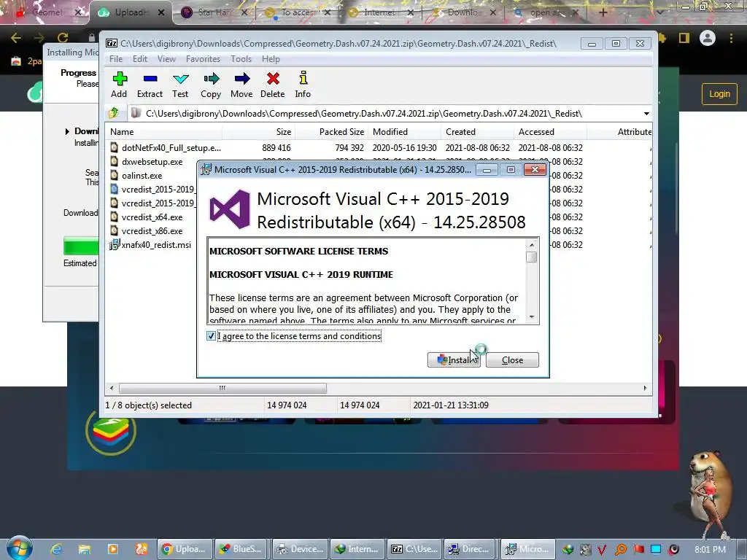This screenshot has height=560, width=747.
Task: Sort files by the Name column header
Action: [x=164, y=132]
